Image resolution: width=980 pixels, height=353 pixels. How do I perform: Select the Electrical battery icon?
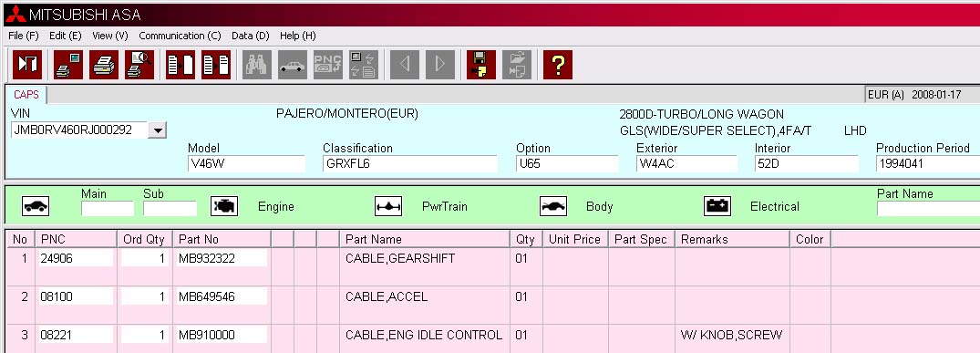coord(717,206)
